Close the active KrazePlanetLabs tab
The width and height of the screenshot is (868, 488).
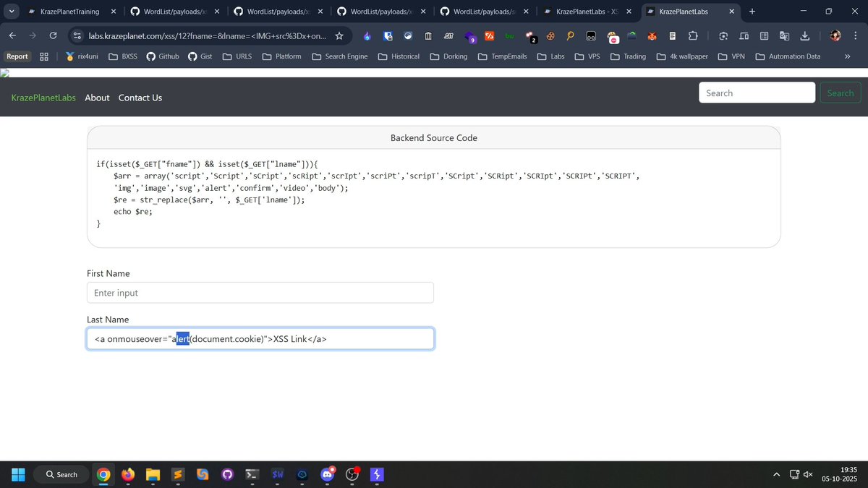[x=731, y=12]
